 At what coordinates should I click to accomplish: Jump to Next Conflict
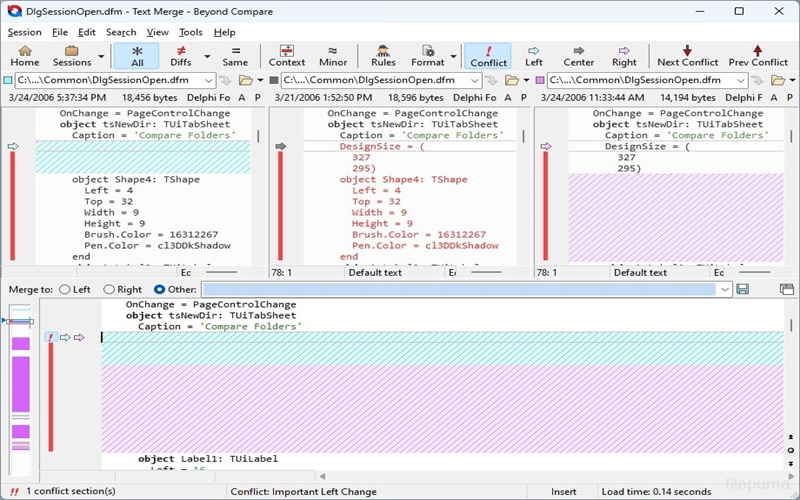pos(687,55)
